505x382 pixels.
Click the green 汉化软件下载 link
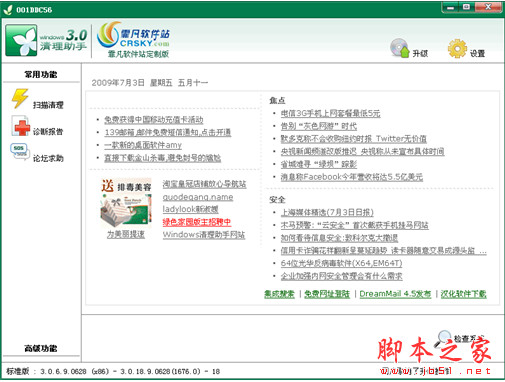[464, 294]
